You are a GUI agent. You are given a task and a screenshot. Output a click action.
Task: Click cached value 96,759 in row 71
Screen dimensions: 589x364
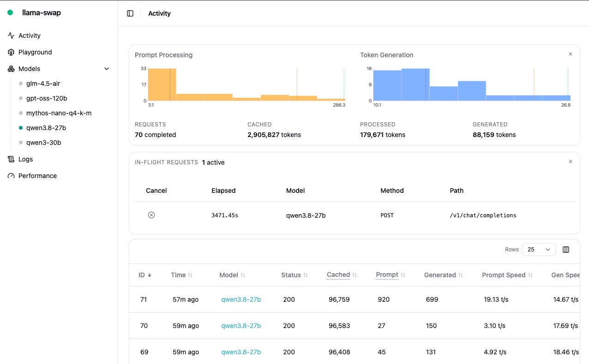coord(339,299)
